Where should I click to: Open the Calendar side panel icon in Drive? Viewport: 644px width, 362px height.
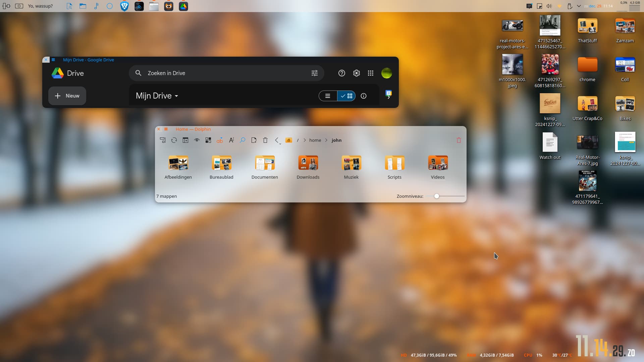389,93
